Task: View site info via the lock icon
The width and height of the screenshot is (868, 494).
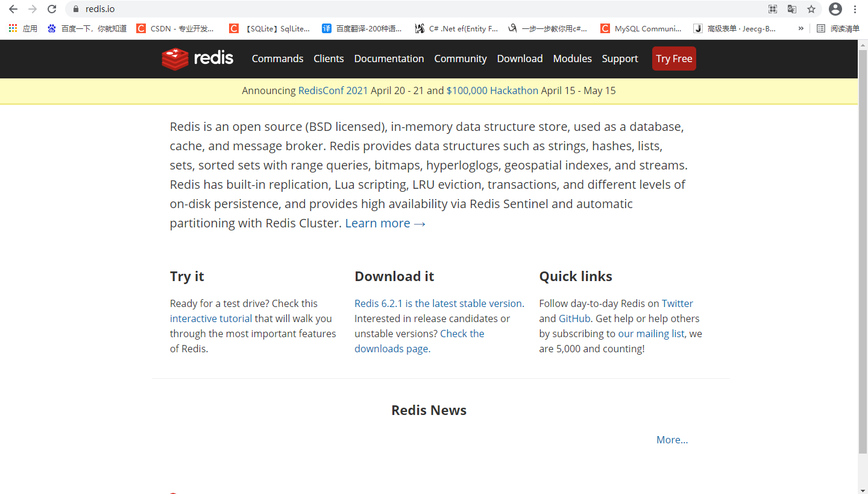Action: [x=76, y=9]
